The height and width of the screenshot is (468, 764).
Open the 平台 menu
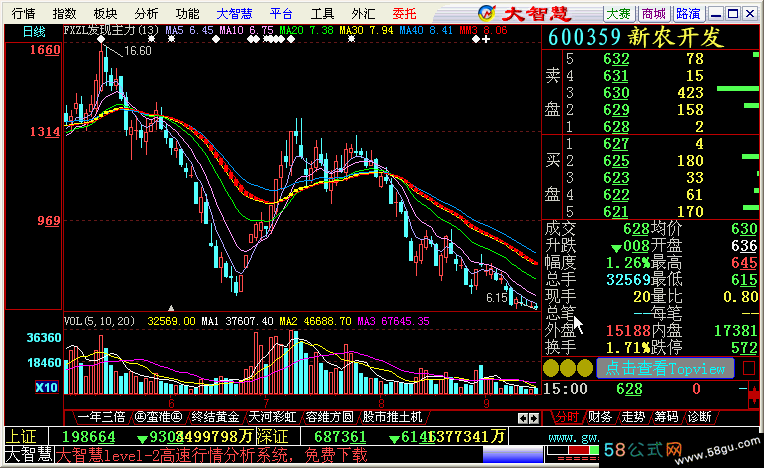(282, 14)
